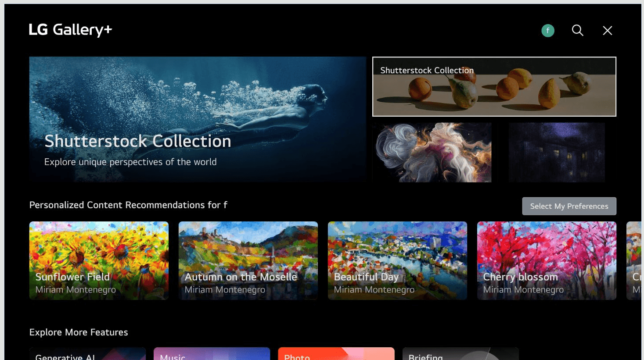Open the swirling smoke artwork thumbnail
644x360 pixels.
432,152
